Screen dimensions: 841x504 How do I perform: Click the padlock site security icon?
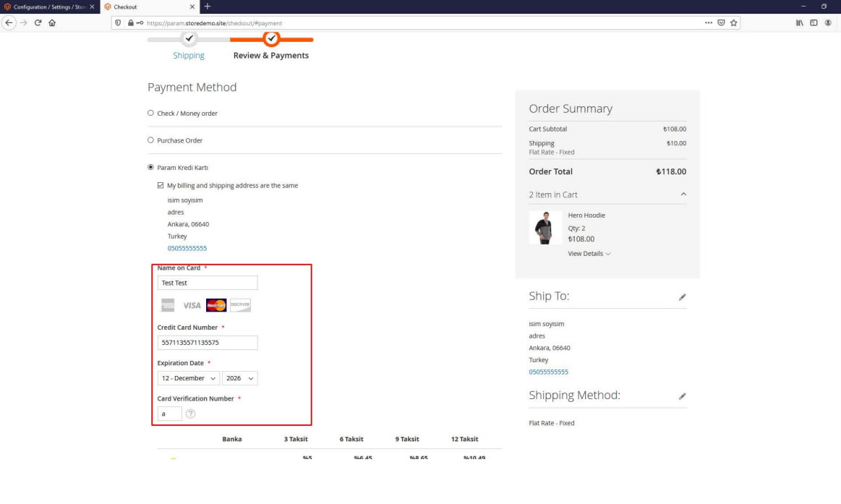[x=130, y=23]
